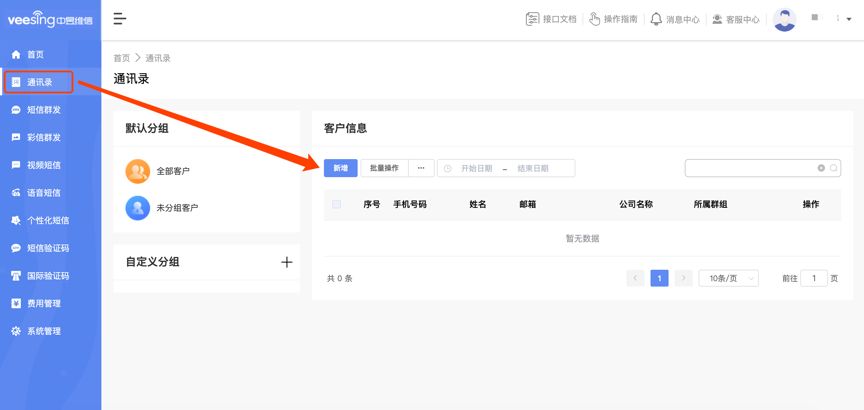This screenshot has width=864, height=410.
Task: Click the 新增 button
Action: 341,168
